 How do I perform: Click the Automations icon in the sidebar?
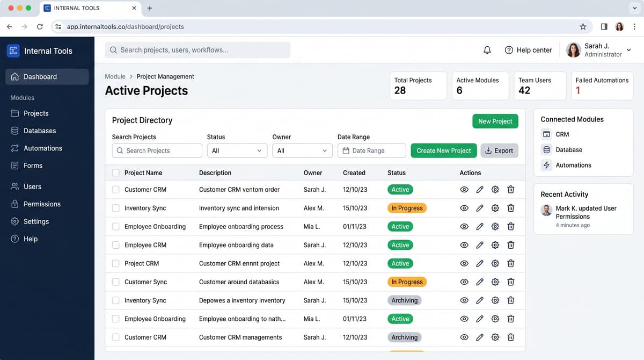tap(15, 148)
